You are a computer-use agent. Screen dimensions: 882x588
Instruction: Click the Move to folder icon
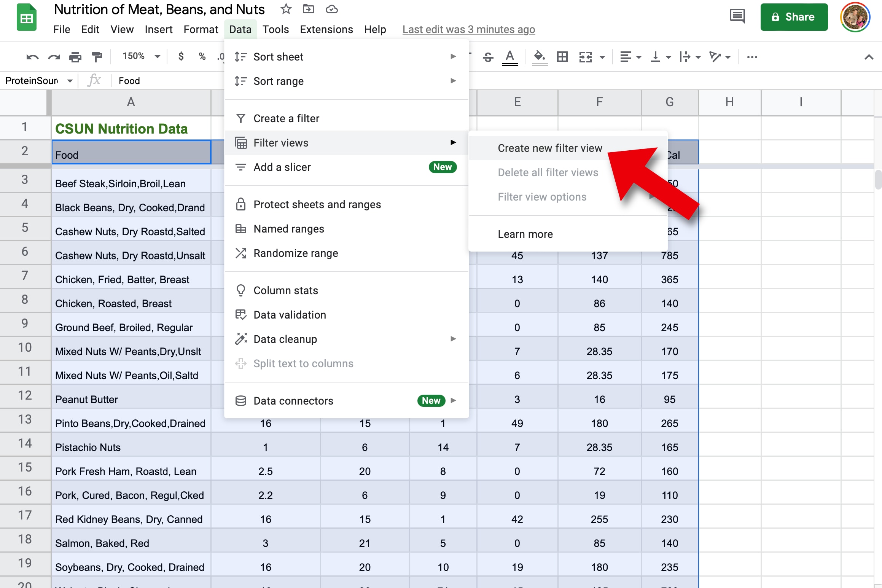pyautogui.click(x=309, y=9)
